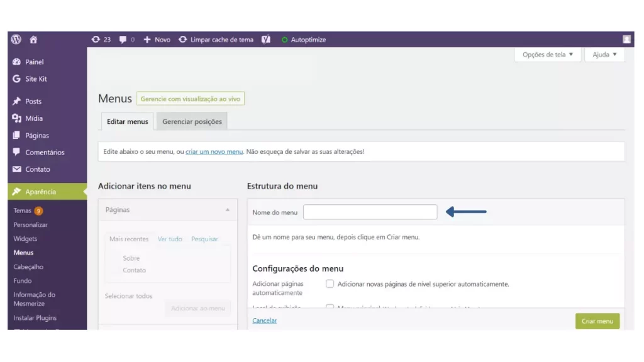This screenshot has width=644, height=362.
Task: Open the WordPress logo menu
Action: pos(16,40)
